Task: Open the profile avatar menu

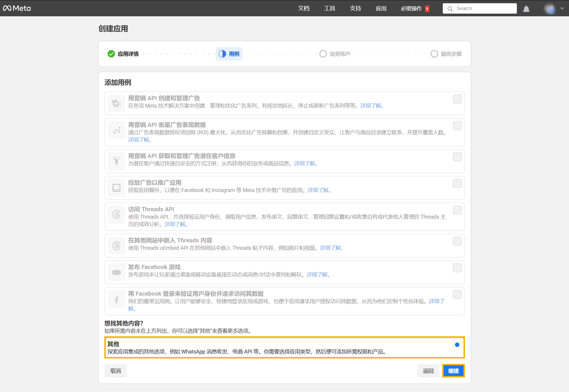Action: [550, 9]
